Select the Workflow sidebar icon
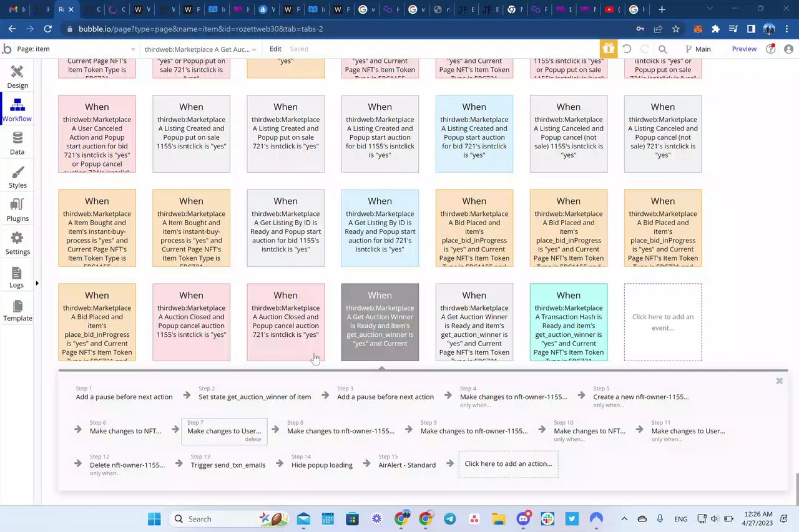This screenshot has width=799, height=532. (17, 110)
